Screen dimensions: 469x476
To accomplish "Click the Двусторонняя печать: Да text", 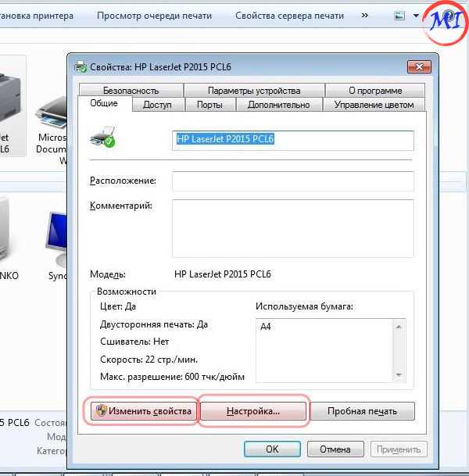I will tap(154, 324).
